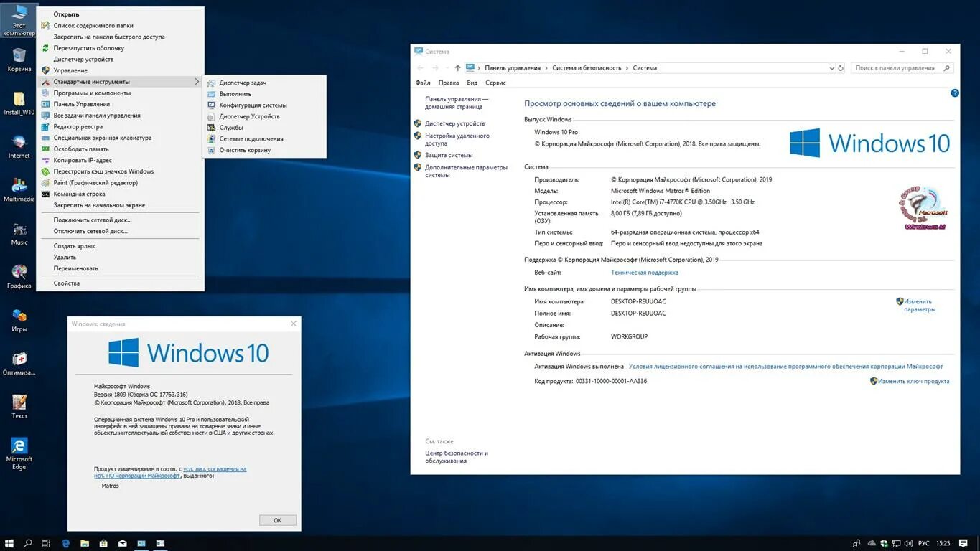The image size is (980, 551).
Task: Select Конфигурация системы from the submenu
Action: 255,105
